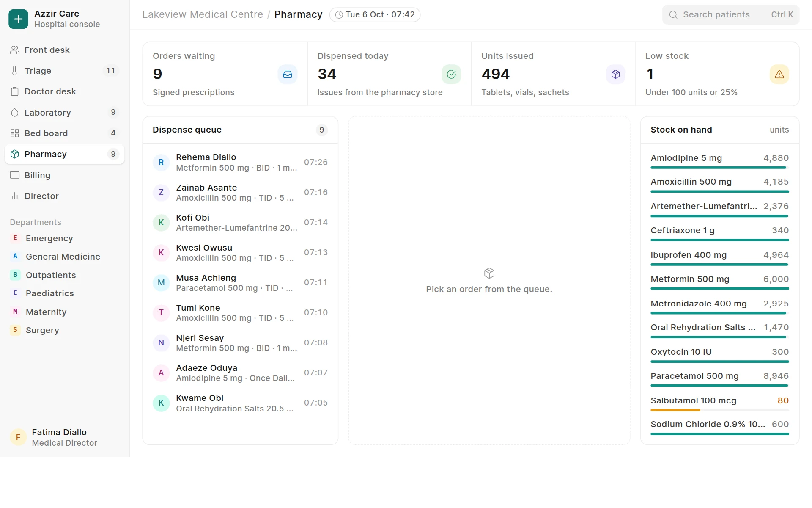
Task: Click the Dispensed today checkmark icon
Action: click(x=451, y=75)
